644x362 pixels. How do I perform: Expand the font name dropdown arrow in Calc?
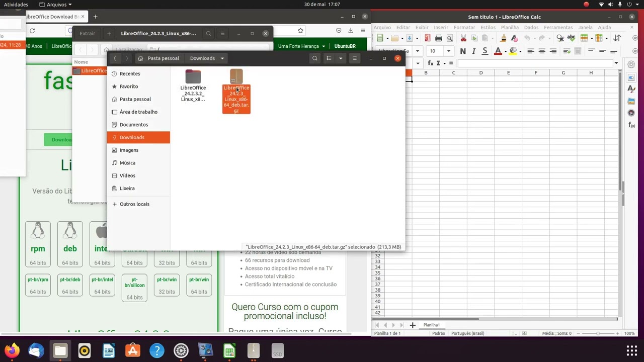pyautogui.click(x=418, y=51)
